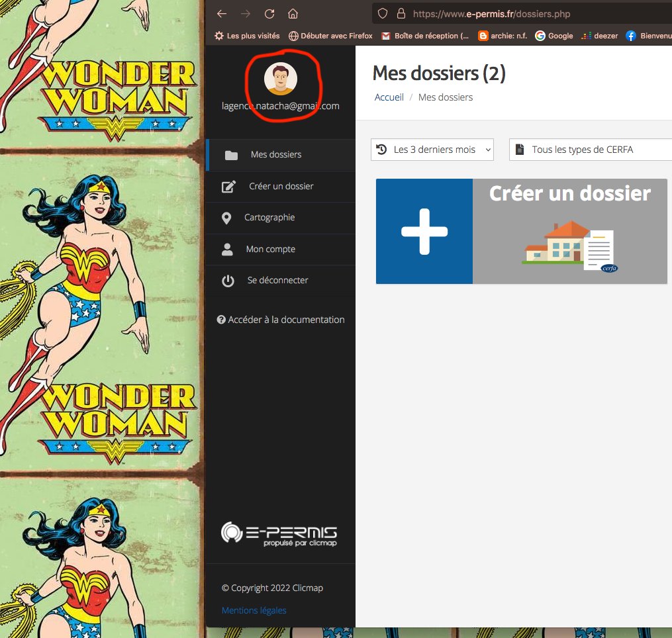Click the user avatar picture
672x638 pixels.
[281, 79]
